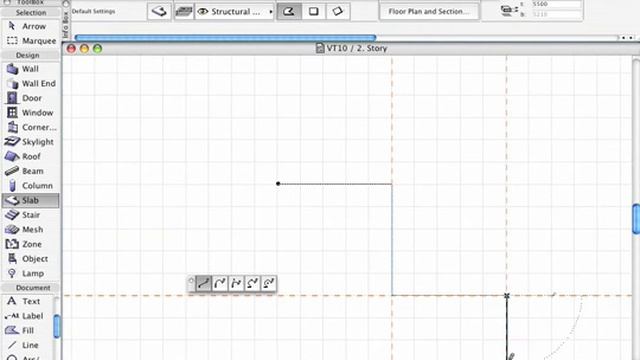The width and height of the screenshot is (640, 360).
Task: Select the Text tool
Action: (28, 301)
